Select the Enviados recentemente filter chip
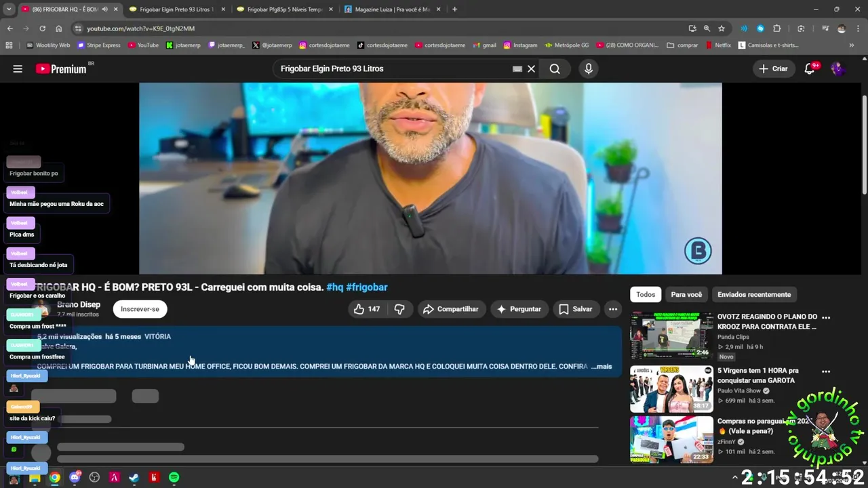Viewport: 868px width, 488px height. tap(754, 294)
